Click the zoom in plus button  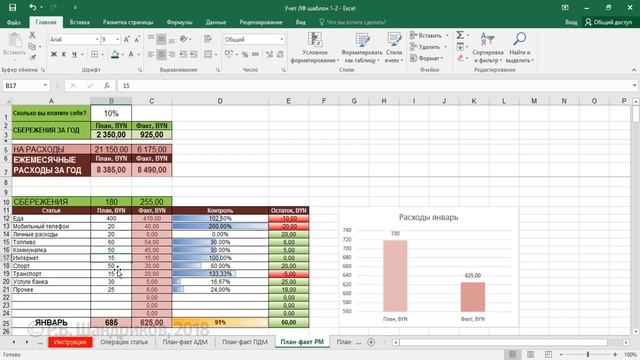(x=615, y=354)
